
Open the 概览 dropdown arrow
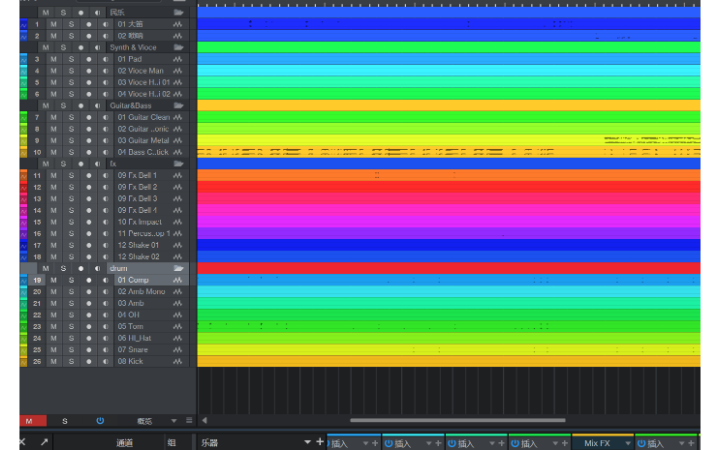[x=174, y=421]
